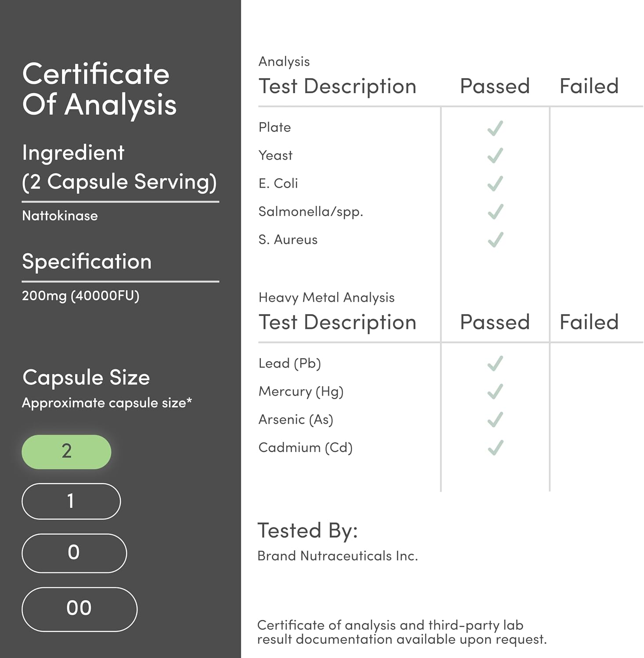Viewport: 644px width, 658px height.
Task: Click the Mercury (Hg) passed checkmark
Action: pos(495,392)
